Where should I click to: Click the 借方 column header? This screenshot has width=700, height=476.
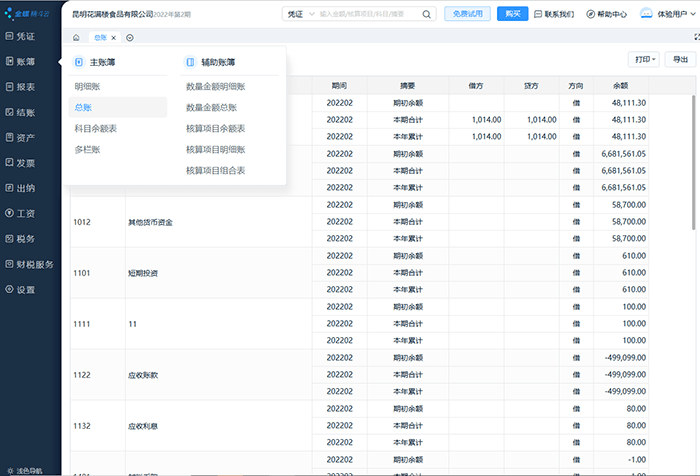point(476,86)
